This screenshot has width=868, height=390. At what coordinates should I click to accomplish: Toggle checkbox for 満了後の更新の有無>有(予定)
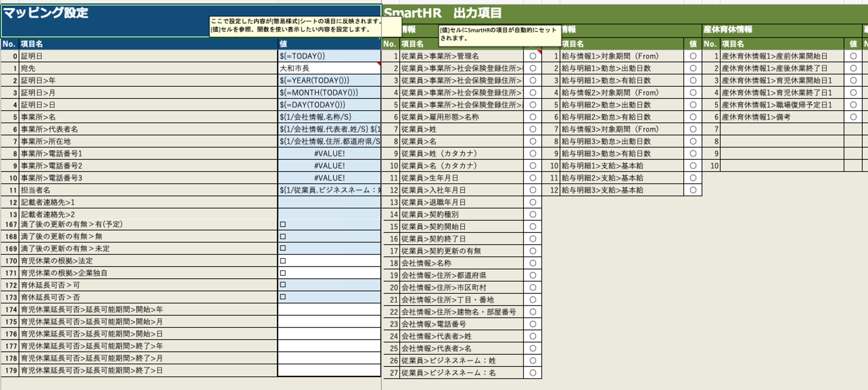tap(283, 224)
